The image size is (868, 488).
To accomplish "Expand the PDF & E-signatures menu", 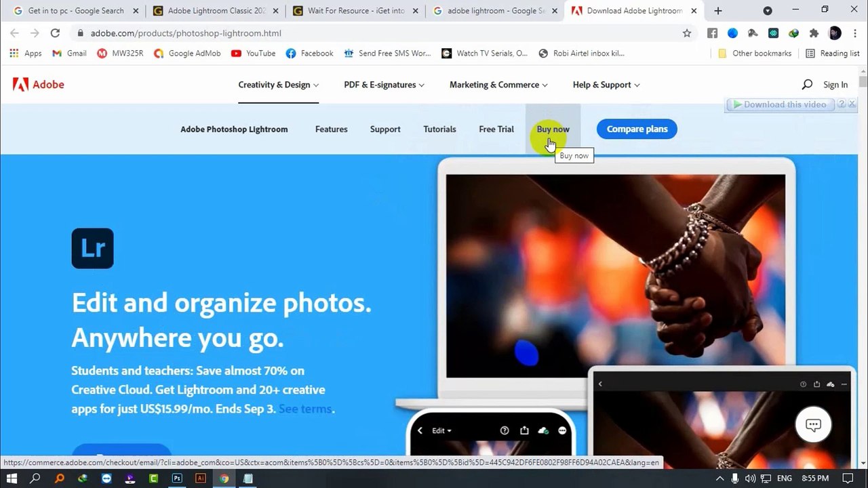I will (384, 85).
